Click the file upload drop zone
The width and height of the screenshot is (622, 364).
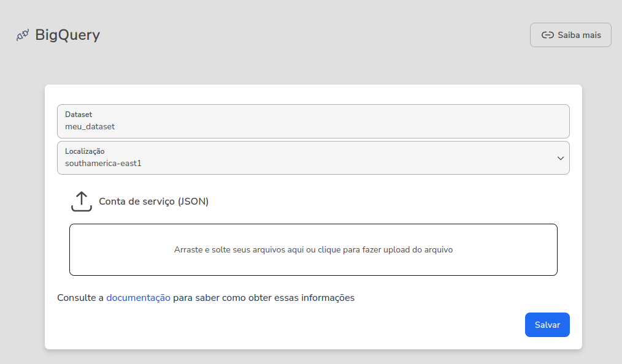tap(313, 249)
